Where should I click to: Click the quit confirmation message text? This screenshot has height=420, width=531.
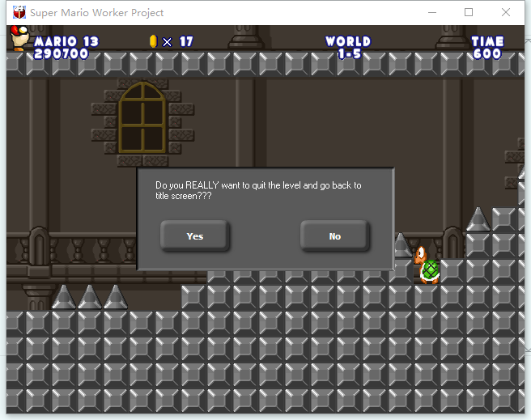coord(258,190)
